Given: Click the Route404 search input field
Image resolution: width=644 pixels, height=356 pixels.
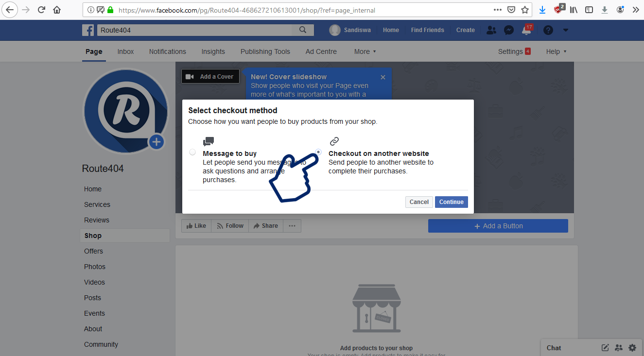Looking at the screenshot, I should 194,30.
